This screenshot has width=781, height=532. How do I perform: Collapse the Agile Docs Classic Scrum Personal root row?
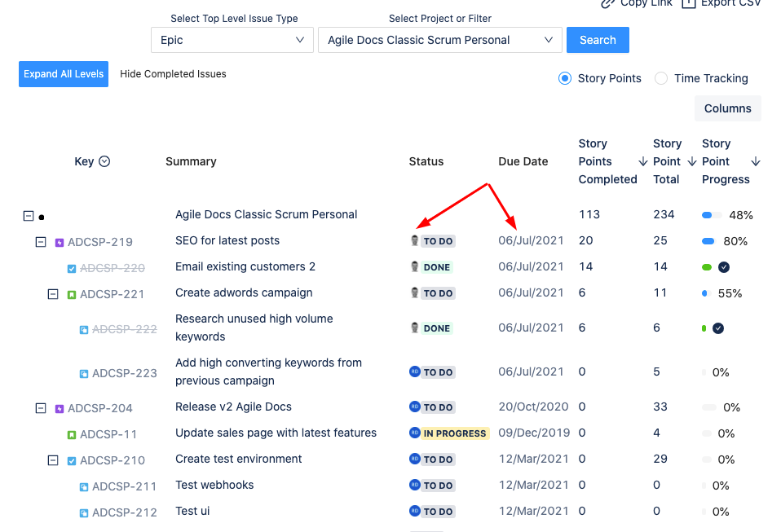29,216
